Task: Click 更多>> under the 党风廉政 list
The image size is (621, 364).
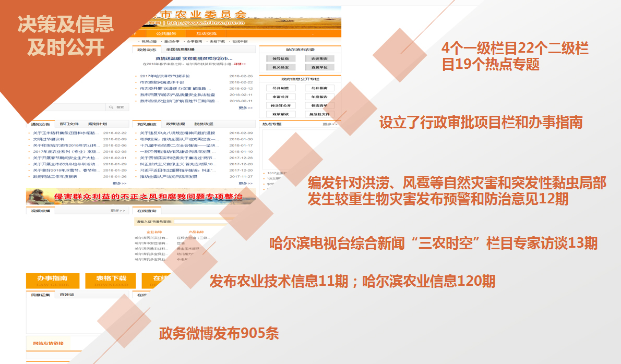Action: [x=246, y=184]
